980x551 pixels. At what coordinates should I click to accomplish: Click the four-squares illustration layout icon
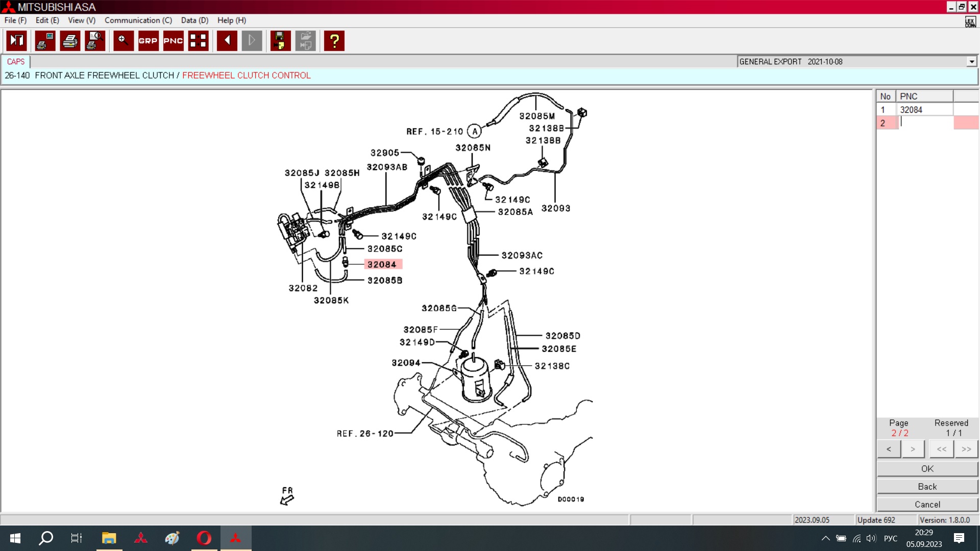point(198,41)
